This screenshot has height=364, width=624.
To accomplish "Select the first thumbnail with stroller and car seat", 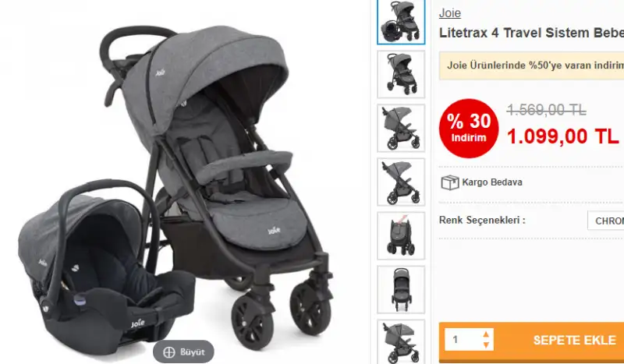I will 401,22.
